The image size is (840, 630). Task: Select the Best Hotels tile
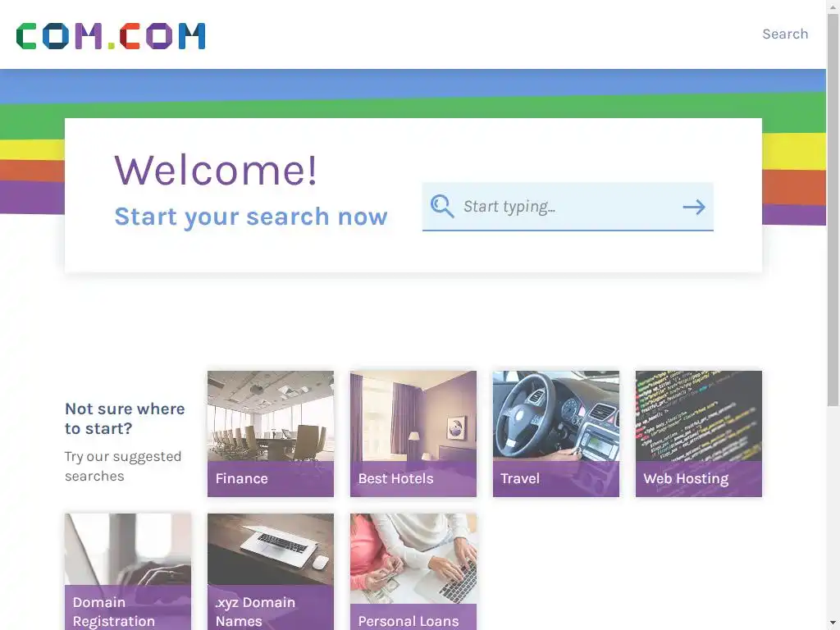[x=413, y=433]
